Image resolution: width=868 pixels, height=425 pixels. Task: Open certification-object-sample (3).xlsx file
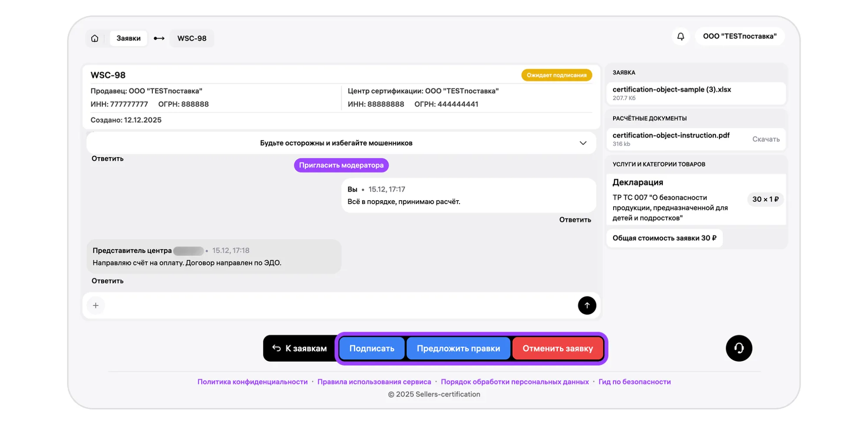click(x=671, y=90)
